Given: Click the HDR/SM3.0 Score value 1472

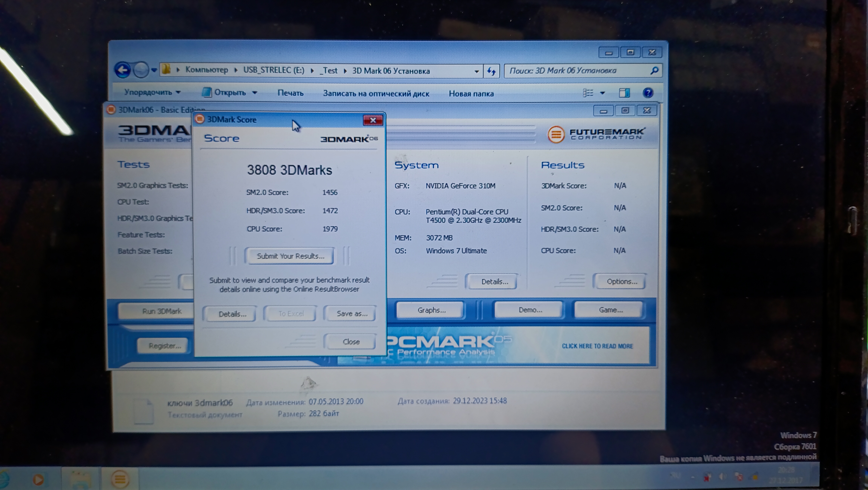Looking at the screenshot, I should [x=330, y=211].
